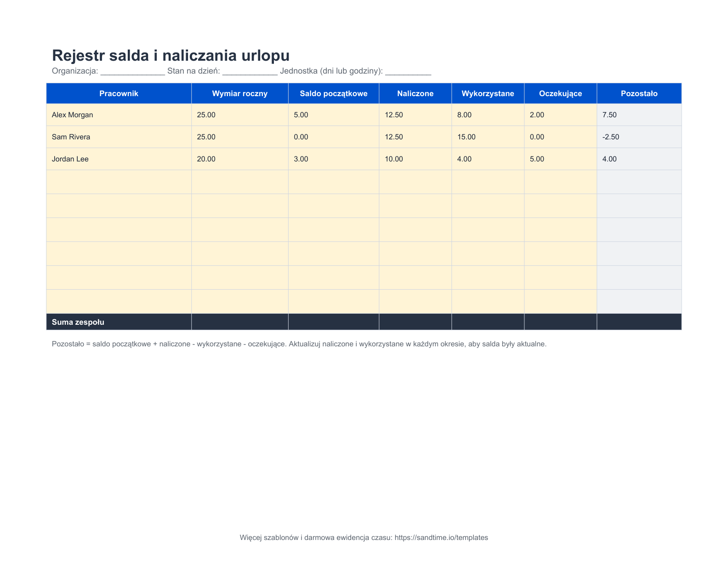Click the first empty employee row cell
728x563 pixels.
point(119,182)
